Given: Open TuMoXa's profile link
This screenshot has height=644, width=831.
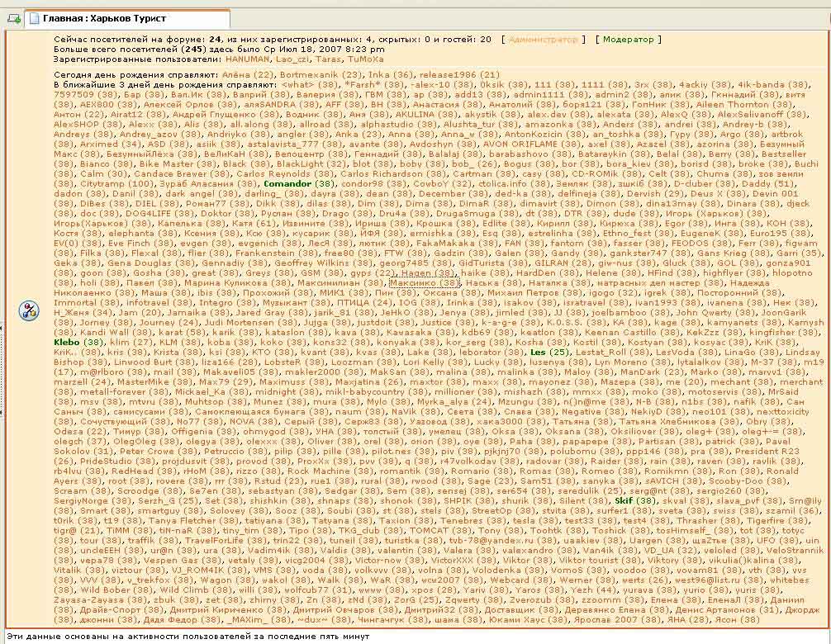Looking at the screenshot, I should click(363, 59).
